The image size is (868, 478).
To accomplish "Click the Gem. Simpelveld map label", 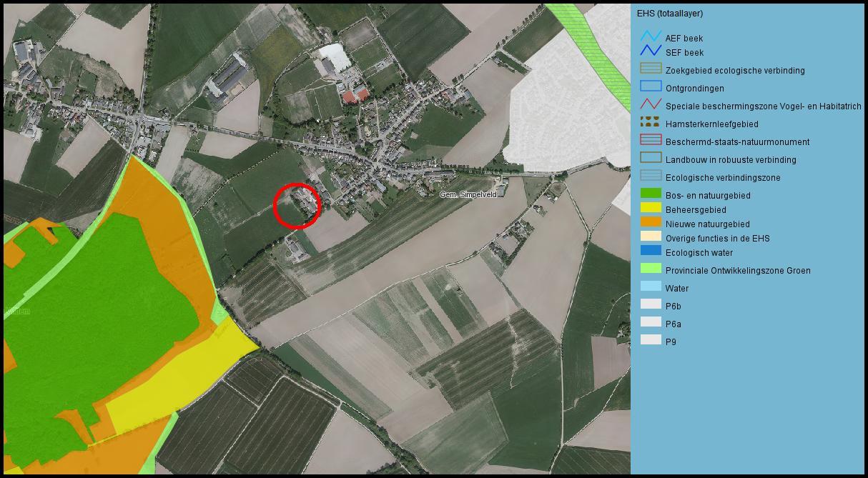I will [x=467, y=194].
